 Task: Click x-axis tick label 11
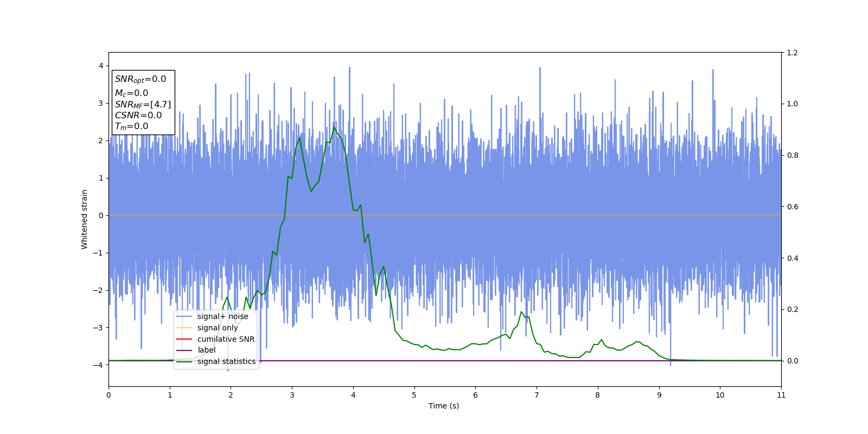click(x=781, y=395)
